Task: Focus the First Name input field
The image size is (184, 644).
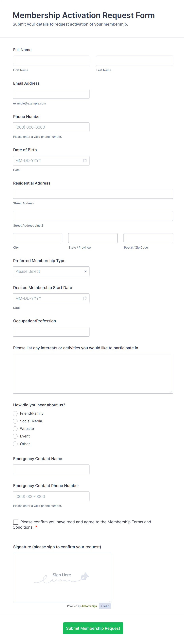Action: [x=51, y=60]
